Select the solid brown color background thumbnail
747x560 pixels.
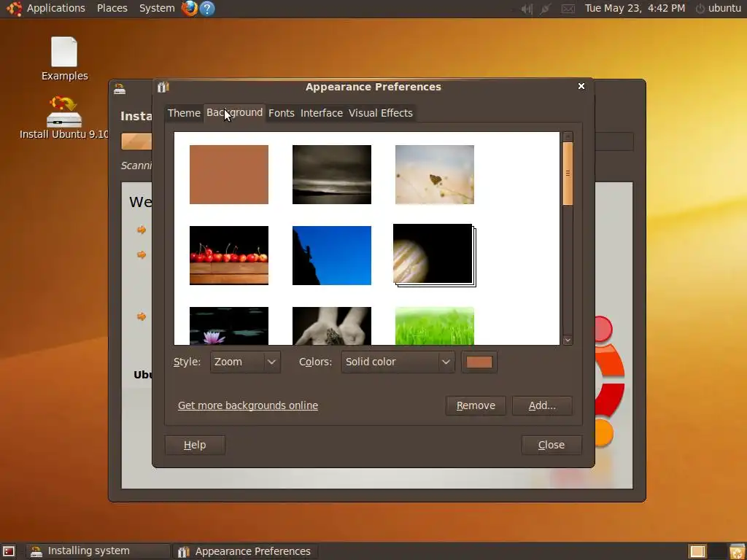[x=228, y=174]
